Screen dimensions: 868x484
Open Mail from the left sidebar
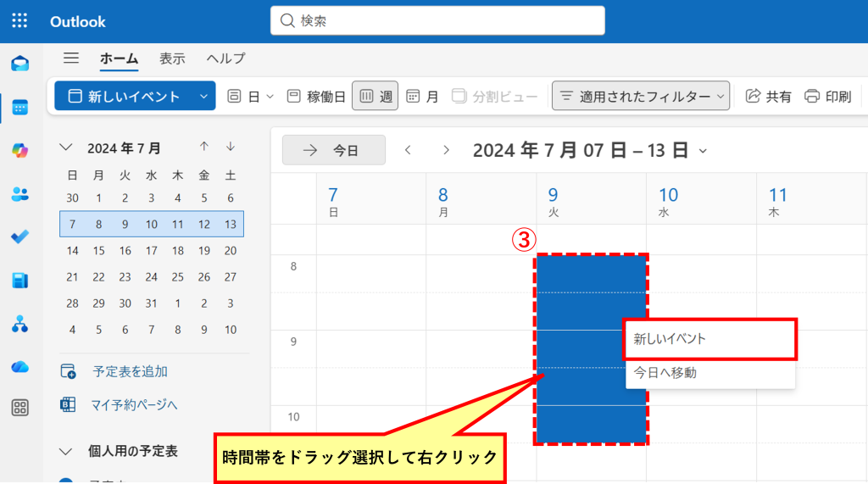click(19, 64)
